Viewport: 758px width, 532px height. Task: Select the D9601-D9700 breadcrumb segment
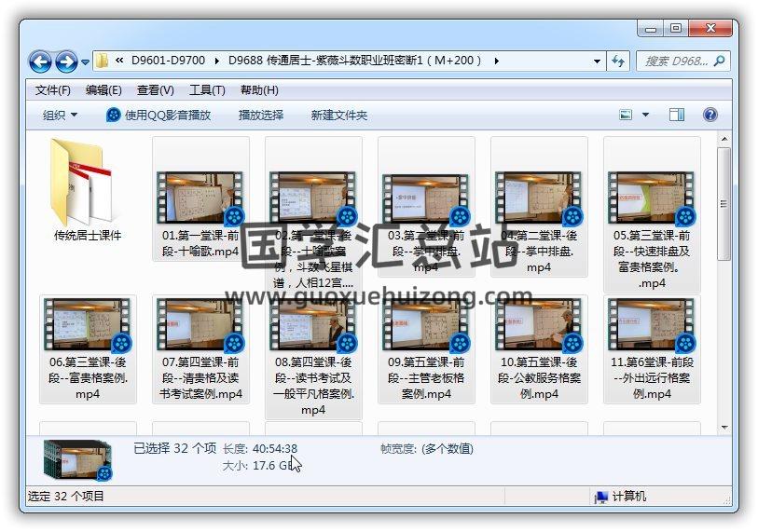point(168,61)
